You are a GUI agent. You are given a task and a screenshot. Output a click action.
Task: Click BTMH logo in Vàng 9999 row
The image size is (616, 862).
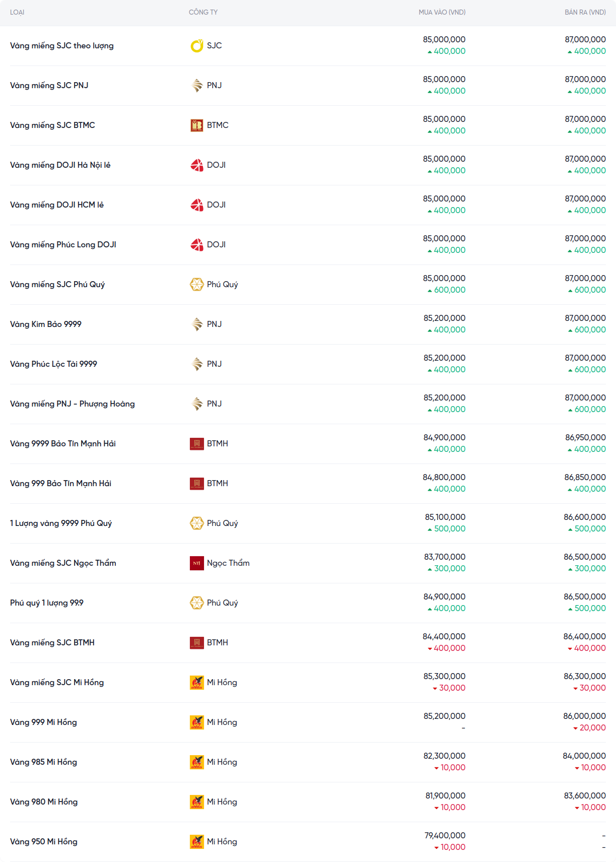coord(197,444)
